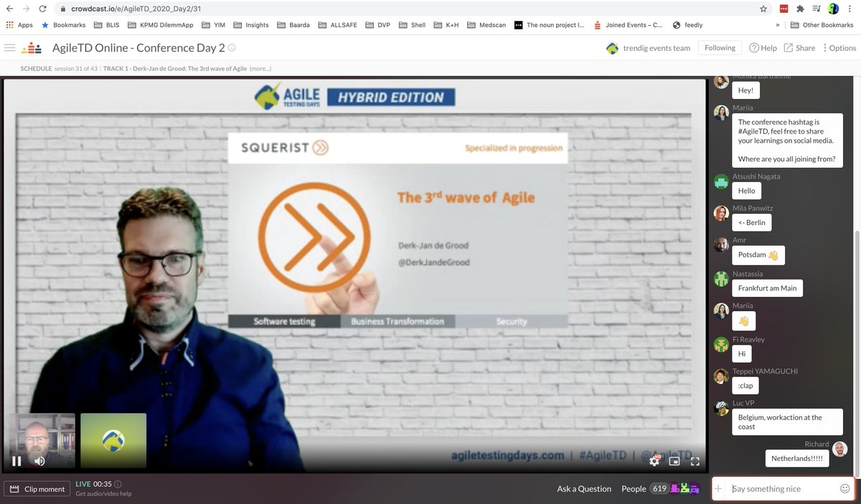The width and height of the screenshot is (861, 504).
Task: Click Get audio/video help link
Action: click(x=103, y=493)
